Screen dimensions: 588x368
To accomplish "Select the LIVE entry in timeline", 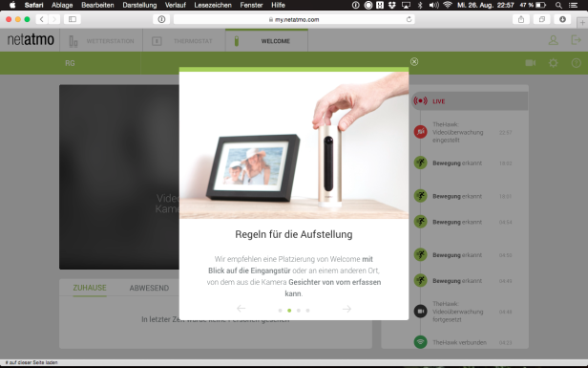I will pos(470,101).
